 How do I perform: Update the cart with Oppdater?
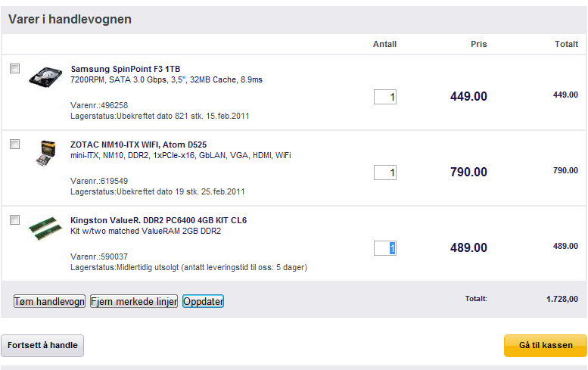pyautogui.click(x=204, y=301)
